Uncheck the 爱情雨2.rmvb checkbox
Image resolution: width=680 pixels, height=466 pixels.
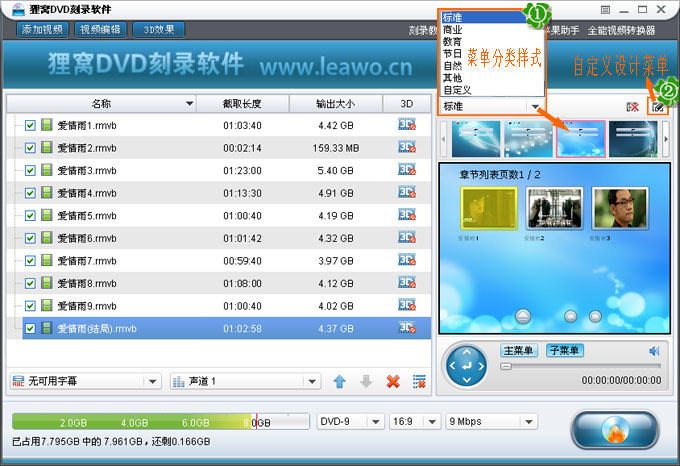coord(30,148)
